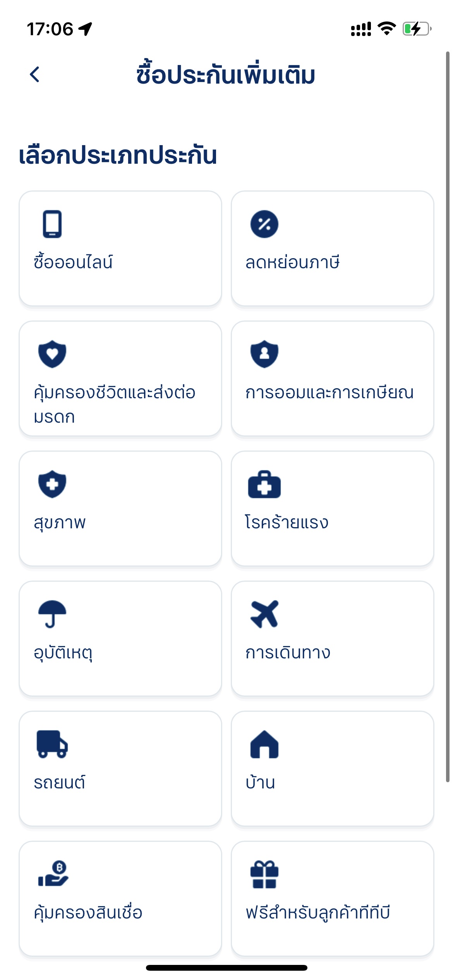This screenshot has height=980, width=453.
Task: Tap the medical kit critical illness icon
Action: tap(264, 485)
